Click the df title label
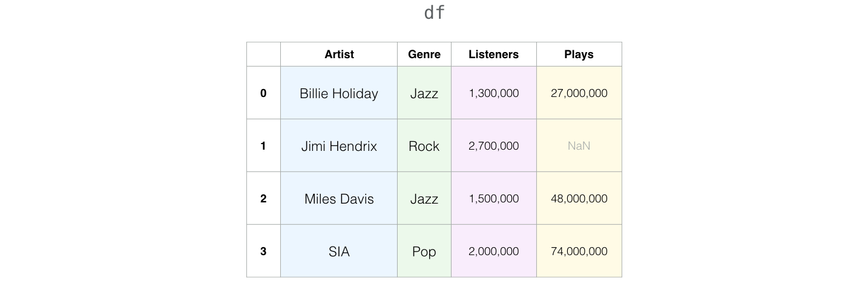 435,13
